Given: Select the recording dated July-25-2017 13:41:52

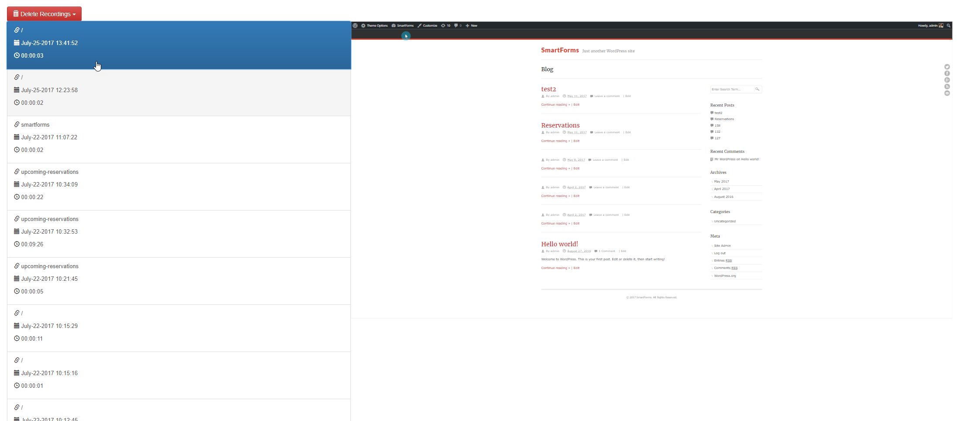Looking at the screenshot, I should coord(179,45).
